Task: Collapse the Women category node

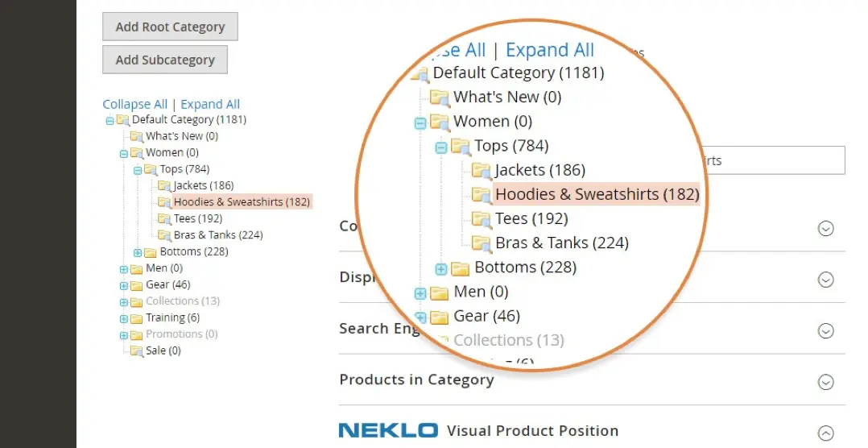Action: pyautogui.click(x=124, y=153)
